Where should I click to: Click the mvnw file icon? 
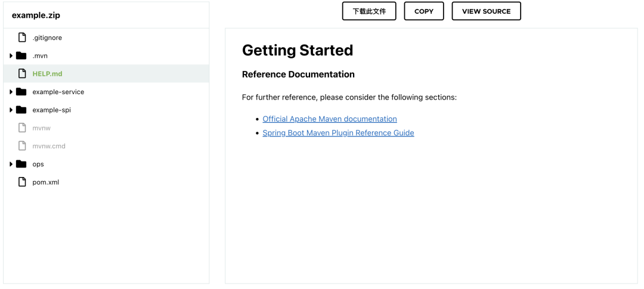click(x=22, y=128)
